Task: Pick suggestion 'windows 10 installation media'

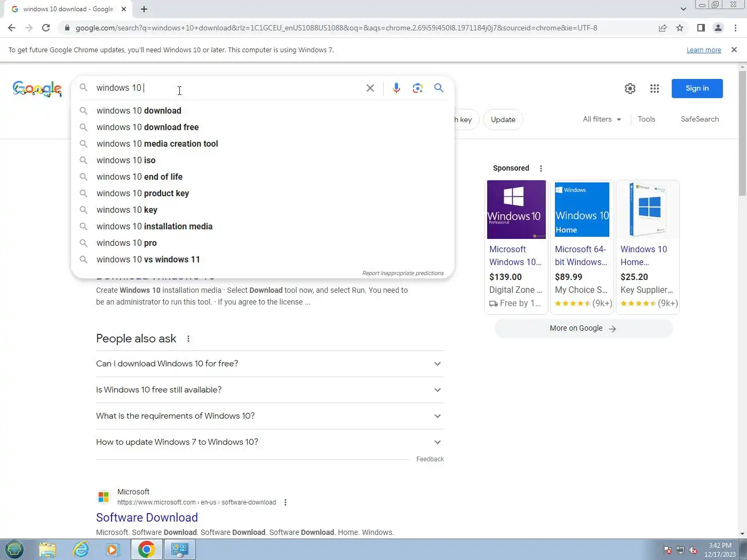Action: (263, 227)
